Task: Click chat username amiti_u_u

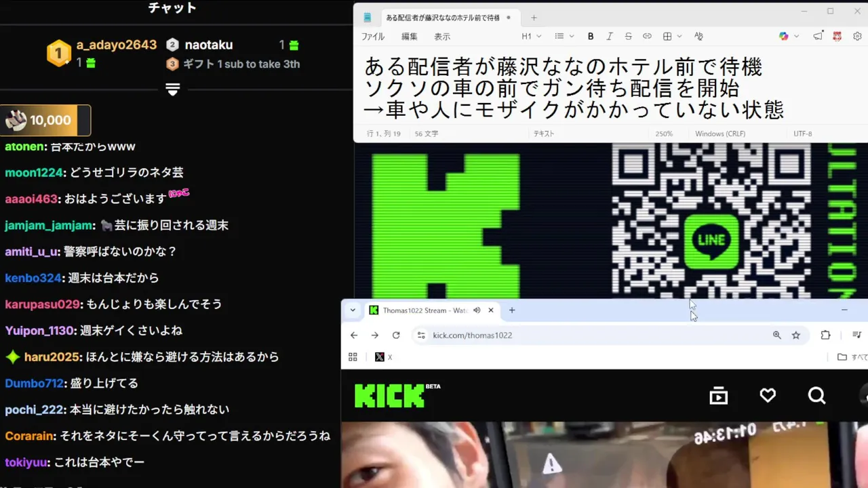Action: tap(31, 251)
